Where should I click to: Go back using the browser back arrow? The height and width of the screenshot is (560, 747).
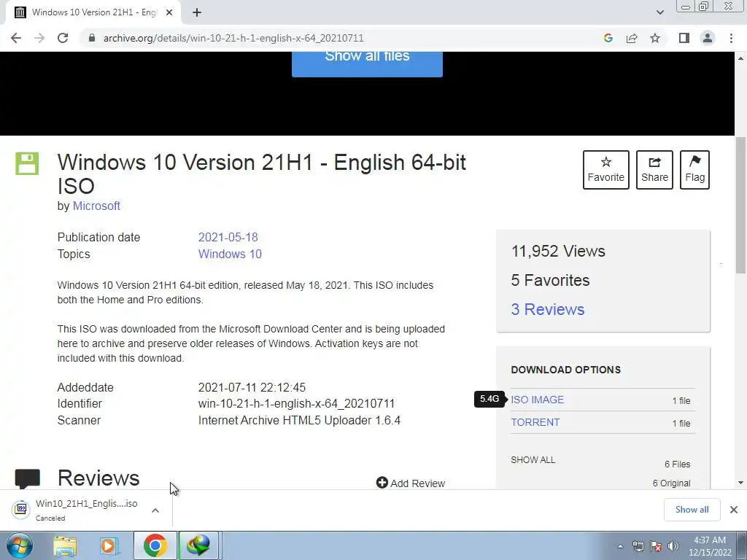(x=16, y=38)
